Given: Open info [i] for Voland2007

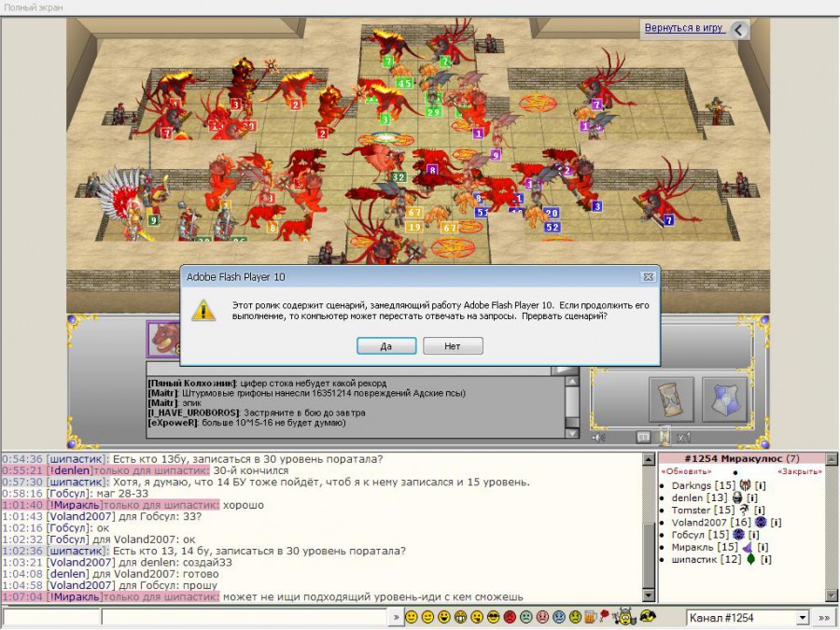Looking at the screenshot, I should coord(776,523).
